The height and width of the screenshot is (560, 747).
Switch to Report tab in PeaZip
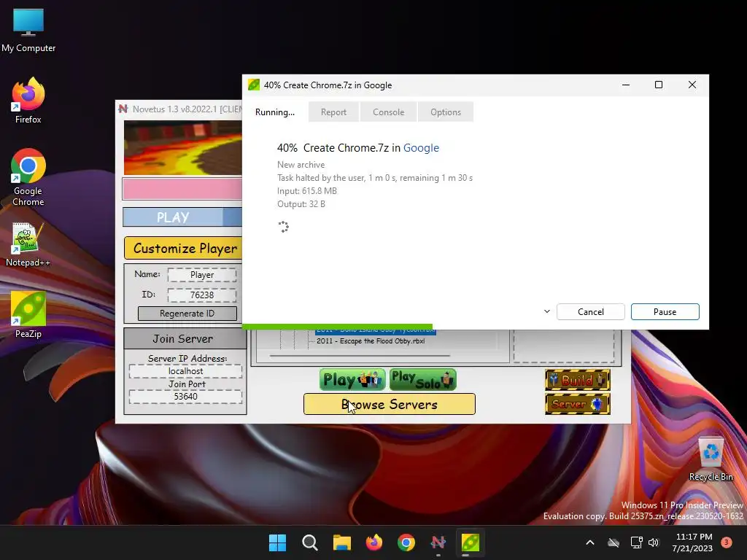coord(333,112)
